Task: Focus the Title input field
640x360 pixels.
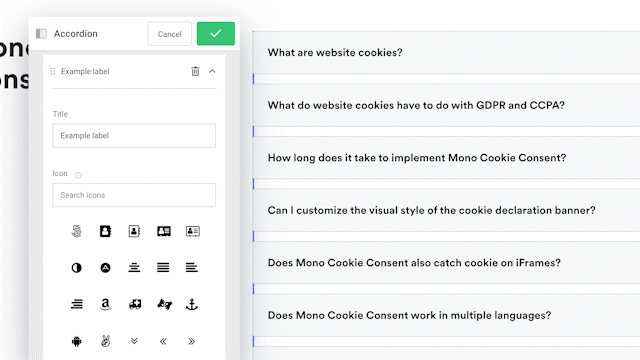Action: tap(134, 136)
